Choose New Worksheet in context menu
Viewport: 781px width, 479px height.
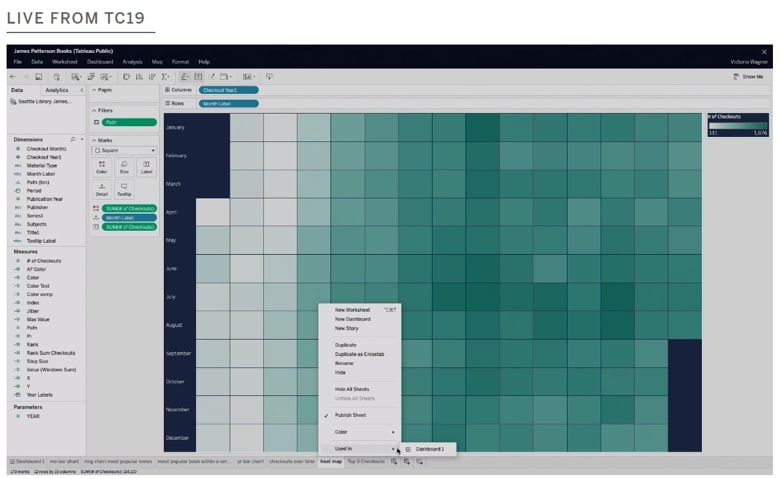[360, 310]
